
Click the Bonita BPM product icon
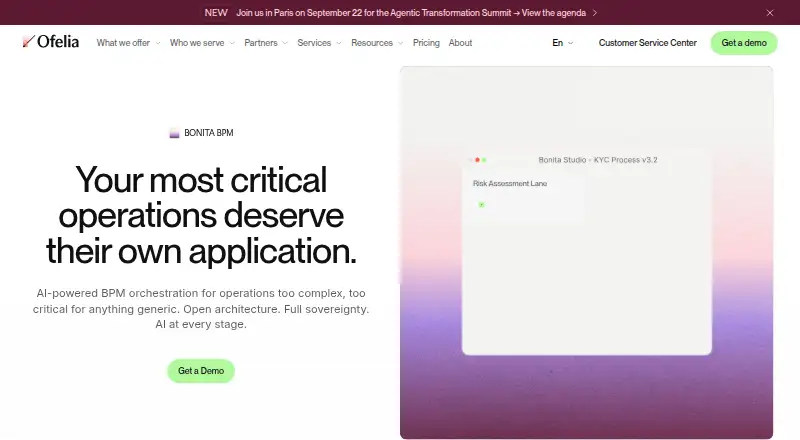click(x=174, y=133)
